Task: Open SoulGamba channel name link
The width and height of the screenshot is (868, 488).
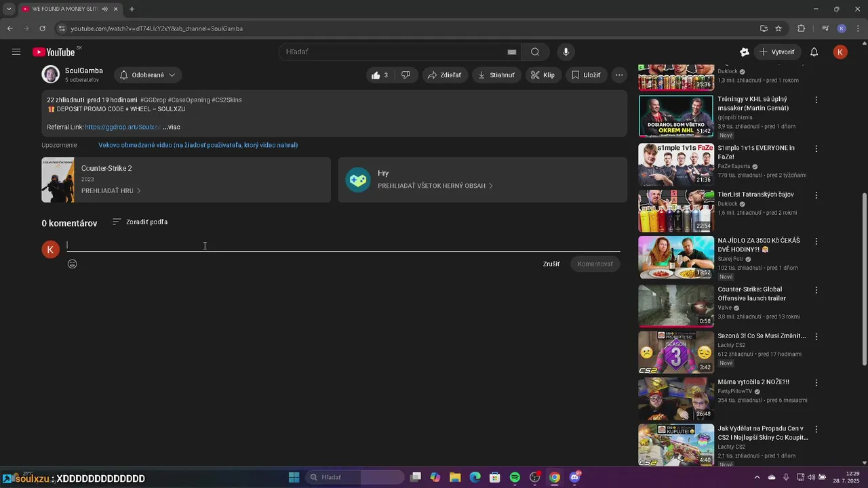Action: tap(84, 70)
